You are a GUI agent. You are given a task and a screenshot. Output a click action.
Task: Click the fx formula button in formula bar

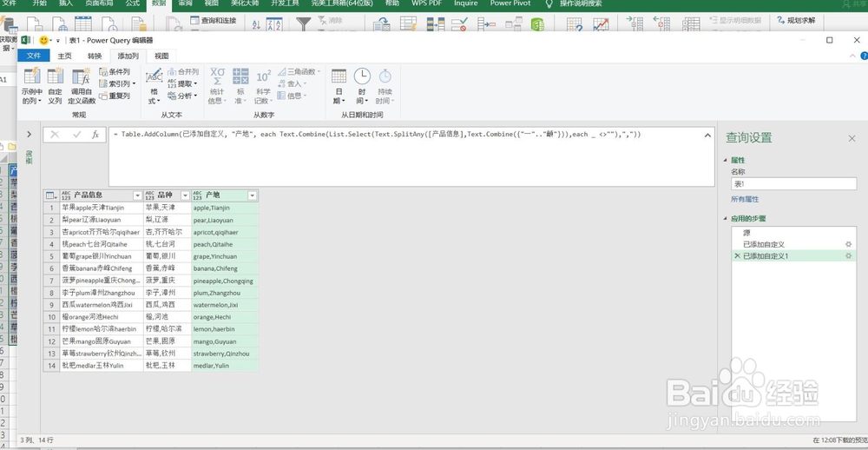tap(95, 134)
